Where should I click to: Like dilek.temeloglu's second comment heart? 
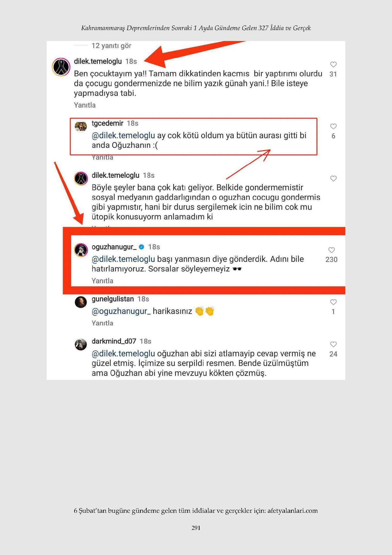[x=333, y=178]
